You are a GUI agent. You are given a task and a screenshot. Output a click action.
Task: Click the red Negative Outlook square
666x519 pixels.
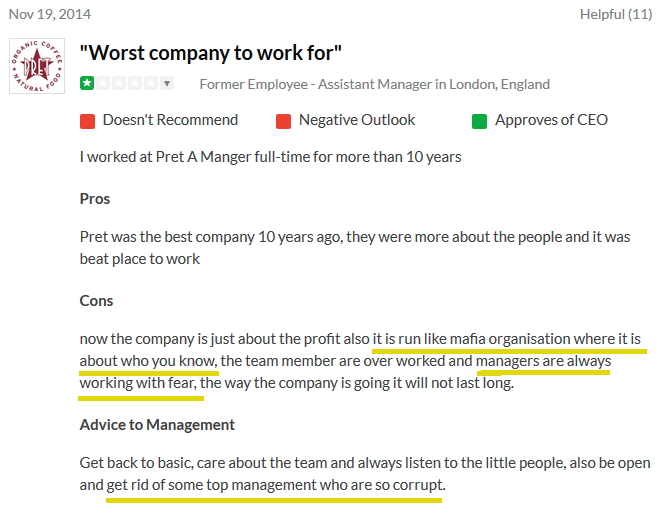[x=283, y=121]
